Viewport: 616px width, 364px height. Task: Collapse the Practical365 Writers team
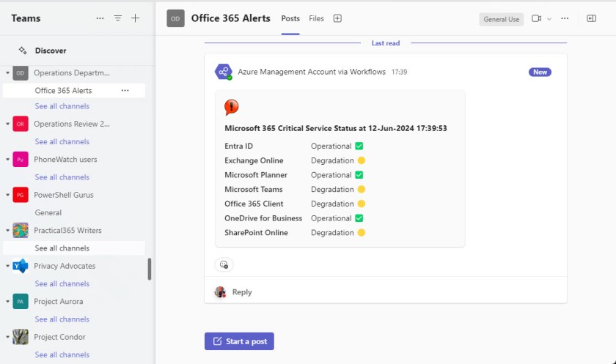(7, 231)
